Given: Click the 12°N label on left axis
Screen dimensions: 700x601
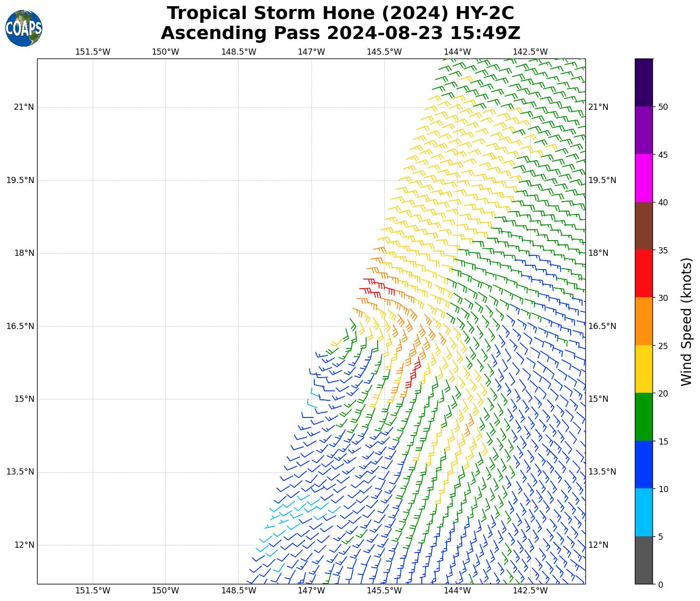Looking at the screenshot, I should (24, 545).
